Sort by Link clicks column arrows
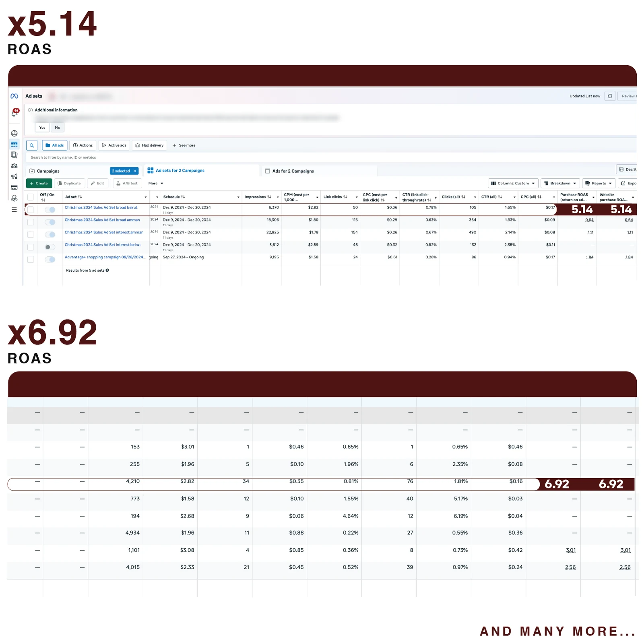 coord(345,197)
